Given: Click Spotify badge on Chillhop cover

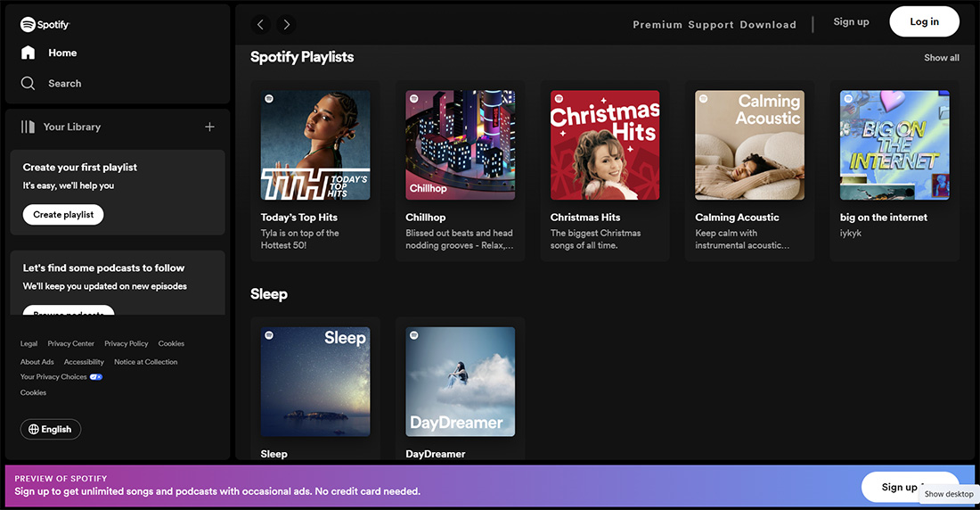Looking at the screenshot, I should [x=413, y=98].
